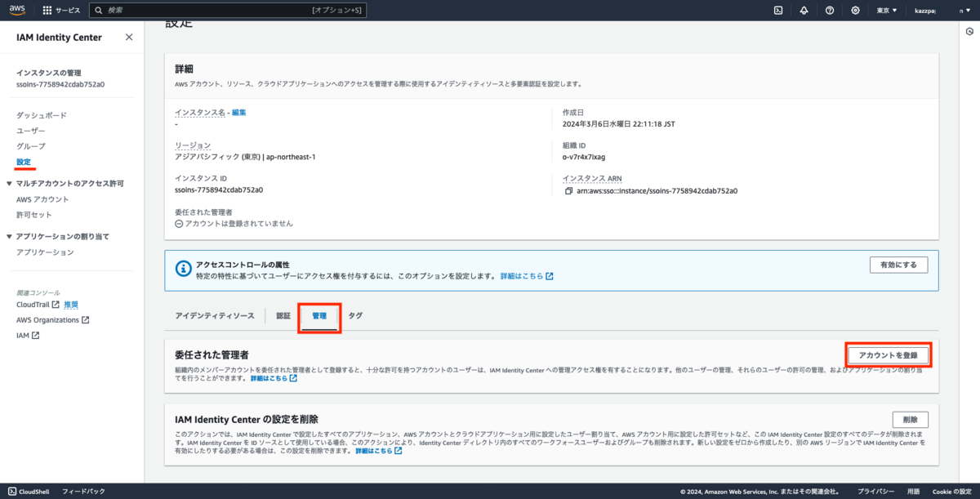Screen dimensions: 980x499
Task: Open the CloudTrail external console link
Action: [38, 305]
